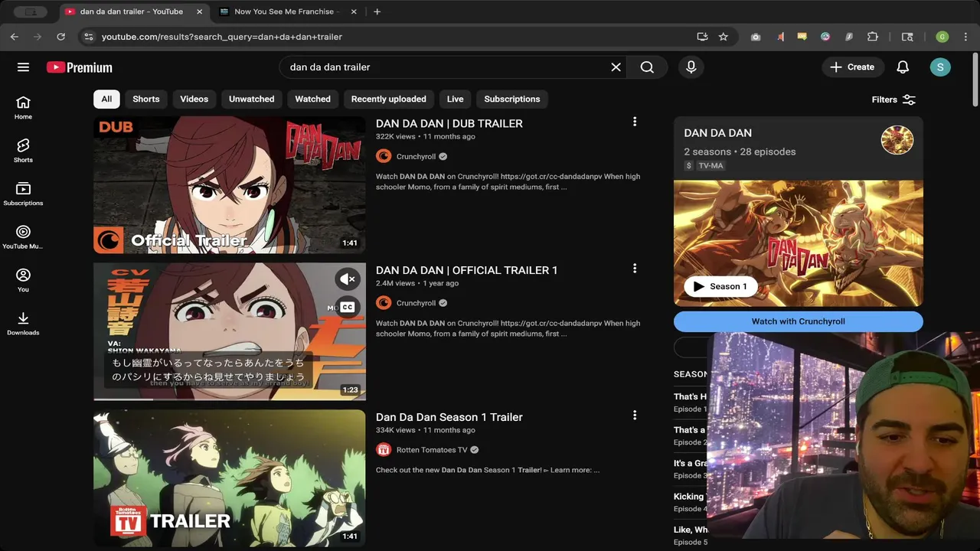Screen dimensions: 980x551
Task: Select the Shorts filter chip
Action: pyautogui.click(x=146, y=99)
